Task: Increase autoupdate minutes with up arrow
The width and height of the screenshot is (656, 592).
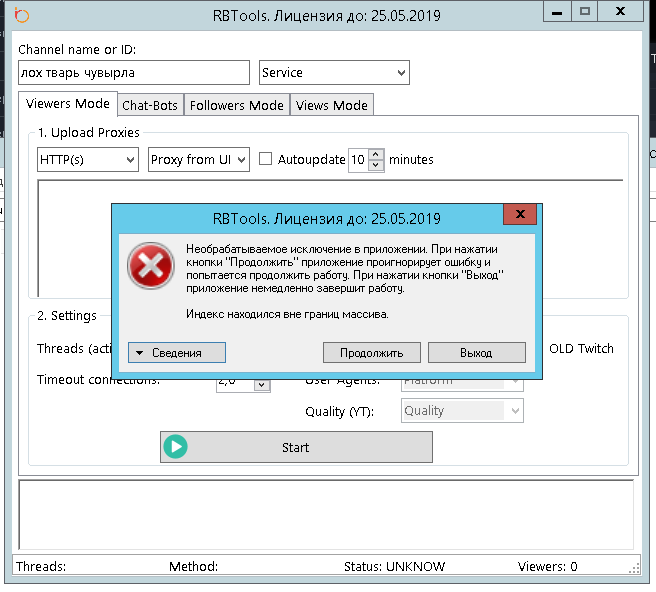Action: click(x=376, y=154)
